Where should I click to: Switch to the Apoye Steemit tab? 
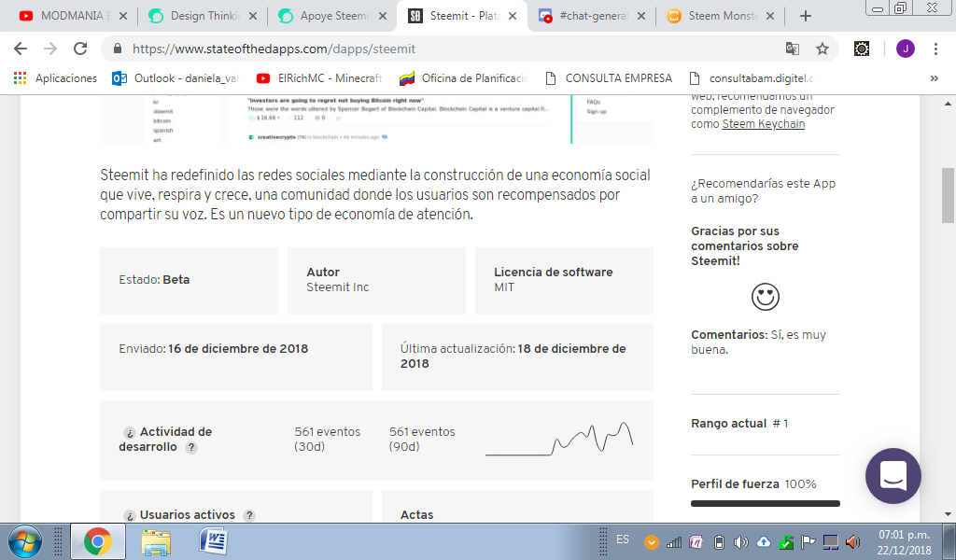(x=333, y=16)
